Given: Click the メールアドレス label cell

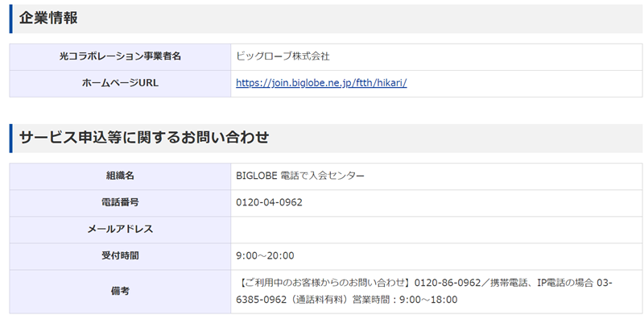Looking at the screenshot, I should pos(120,230).
